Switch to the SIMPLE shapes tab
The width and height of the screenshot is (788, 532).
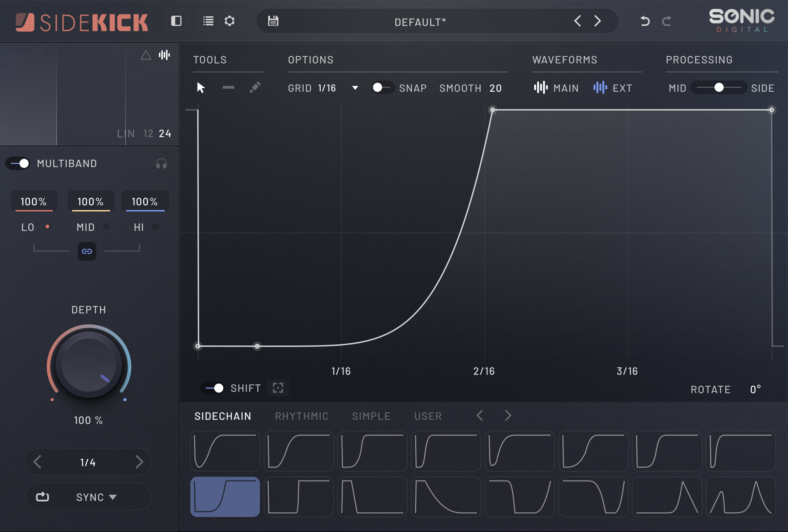pyautogui.click(x=371, y=416)
